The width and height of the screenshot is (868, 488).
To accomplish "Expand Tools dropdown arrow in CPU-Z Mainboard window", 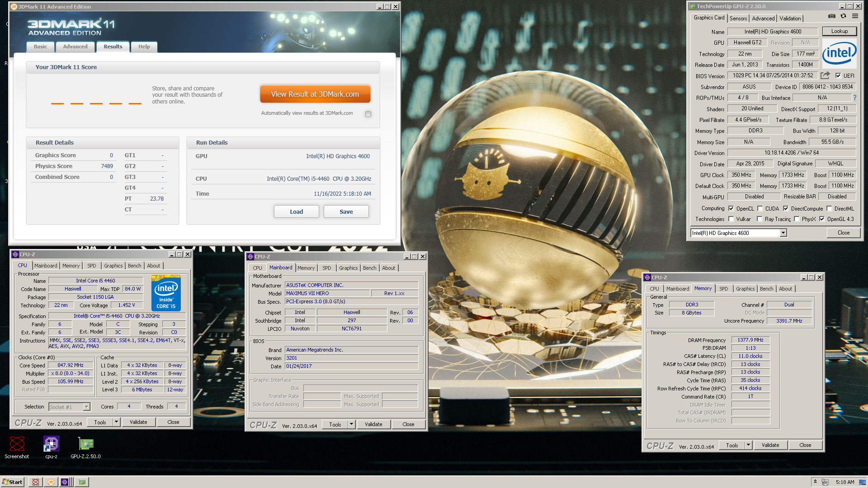I will click(351, 424).
